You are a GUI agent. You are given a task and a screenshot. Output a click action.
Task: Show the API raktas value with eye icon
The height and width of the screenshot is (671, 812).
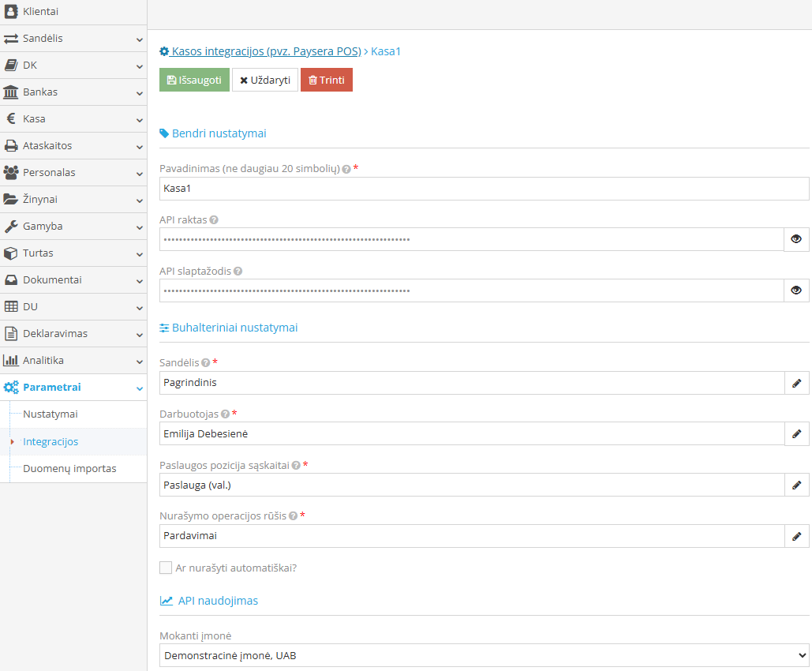[796, 239]
